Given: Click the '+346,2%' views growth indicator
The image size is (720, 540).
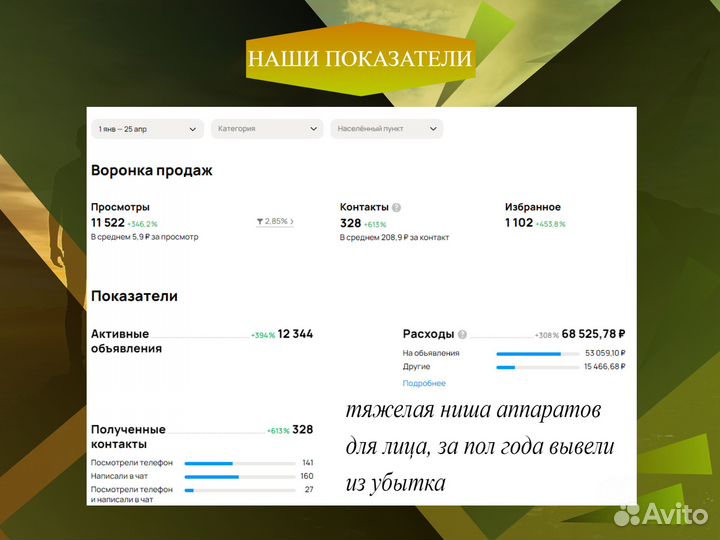Looking at the screenshot, I should click(x=142, y=225).
